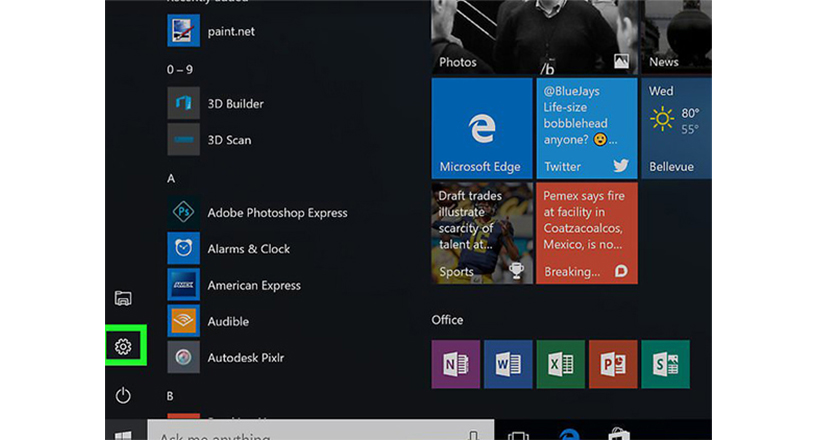This screenshot has width=818, height=440.
Task: Launch the Excel tile
Action: click(x=561, y=364)
